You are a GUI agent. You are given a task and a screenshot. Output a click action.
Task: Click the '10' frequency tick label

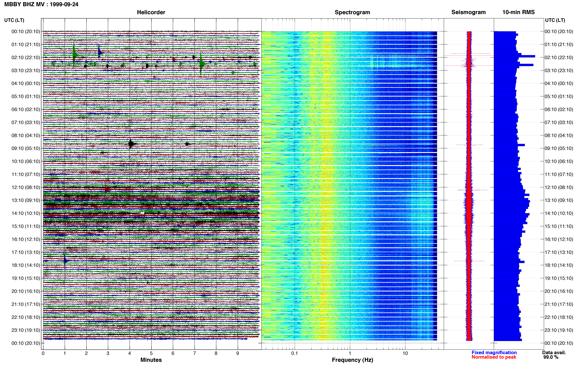pos(405,353)
